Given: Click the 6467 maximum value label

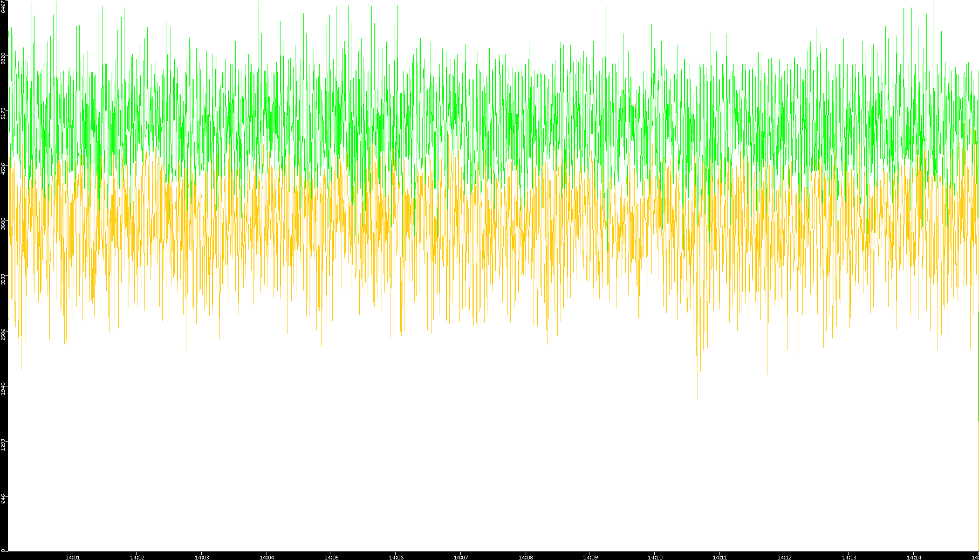Looking at the screenshot, I should 3,7.
